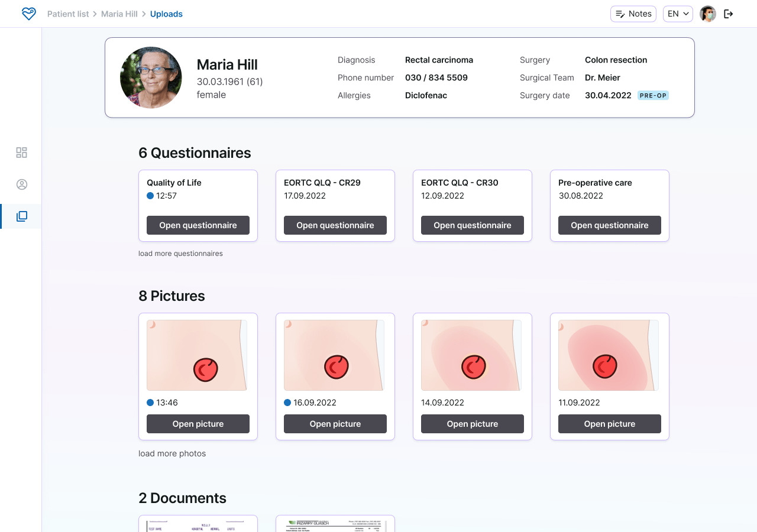
Task: Click Maria Hill's profile photo
Action: coord(151,77)
